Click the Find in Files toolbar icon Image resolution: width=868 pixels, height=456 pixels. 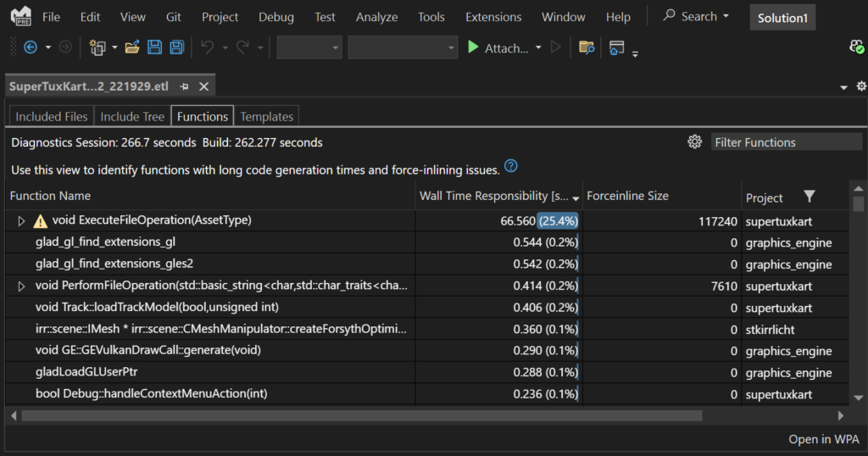point(587,47)
